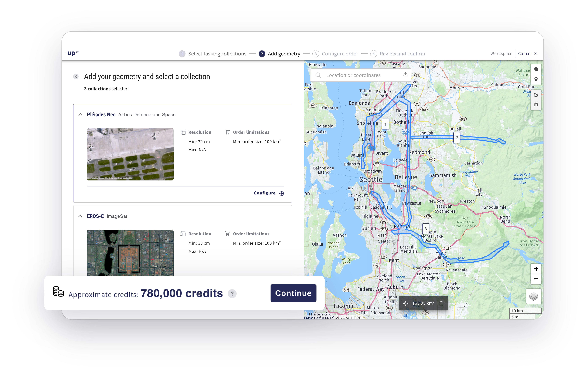
Task: Go to step 1 Select tasking collections
Action: (x=213, y=54)
